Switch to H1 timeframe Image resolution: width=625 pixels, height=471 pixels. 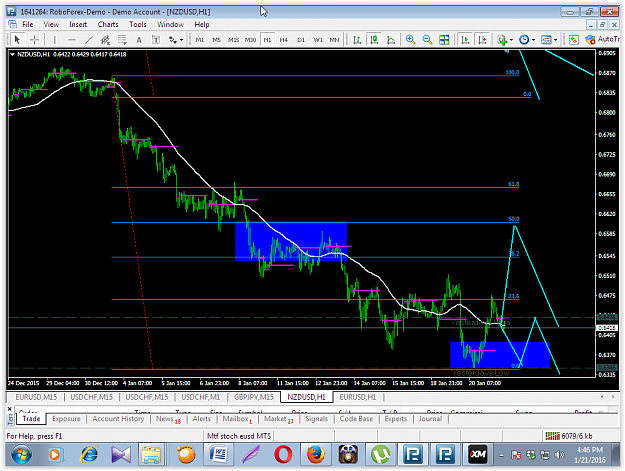click(x=267, y=39)
